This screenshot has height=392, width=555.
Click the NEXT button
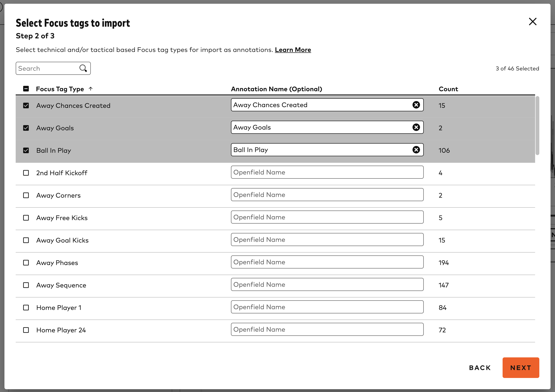point(521,368)
